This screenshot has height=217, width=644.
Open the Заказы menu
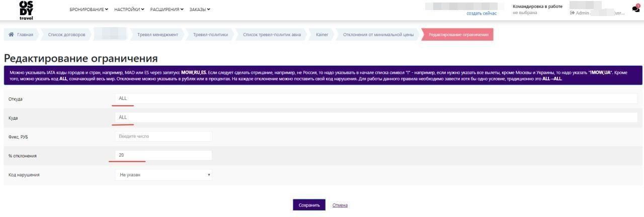(x=200, y=10)
